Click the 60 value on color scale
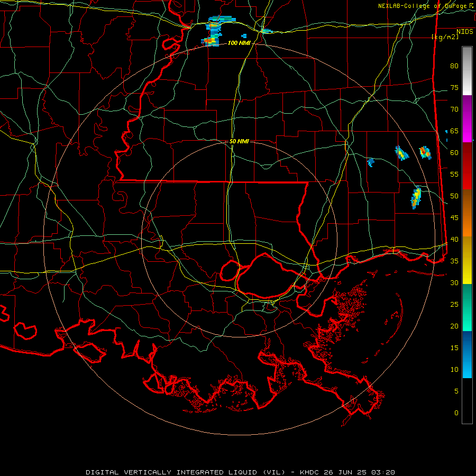The image size is (476, 476). pos(454,153)
